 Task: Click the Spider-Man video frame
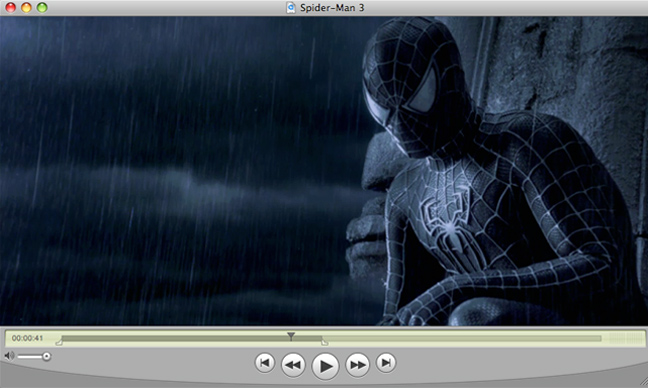click(x=324, y=171)
